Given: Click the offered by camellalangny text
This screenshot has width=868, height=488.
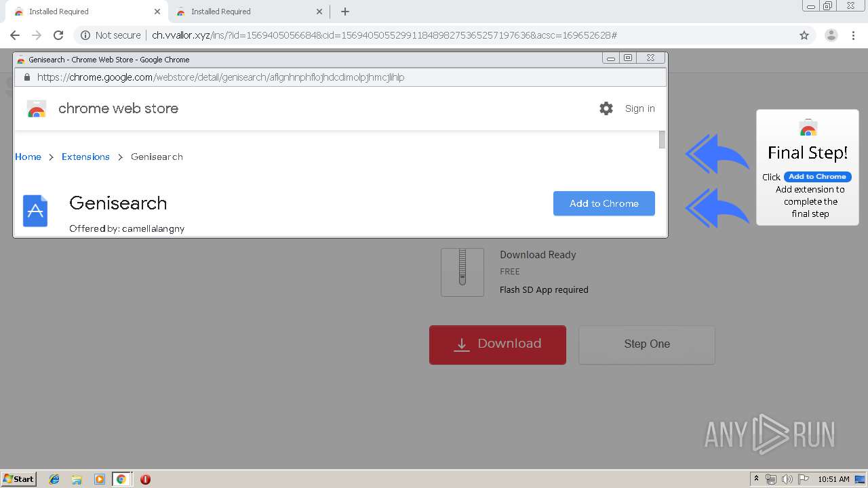Looking at the screenshot, I should tap(127, 228).
